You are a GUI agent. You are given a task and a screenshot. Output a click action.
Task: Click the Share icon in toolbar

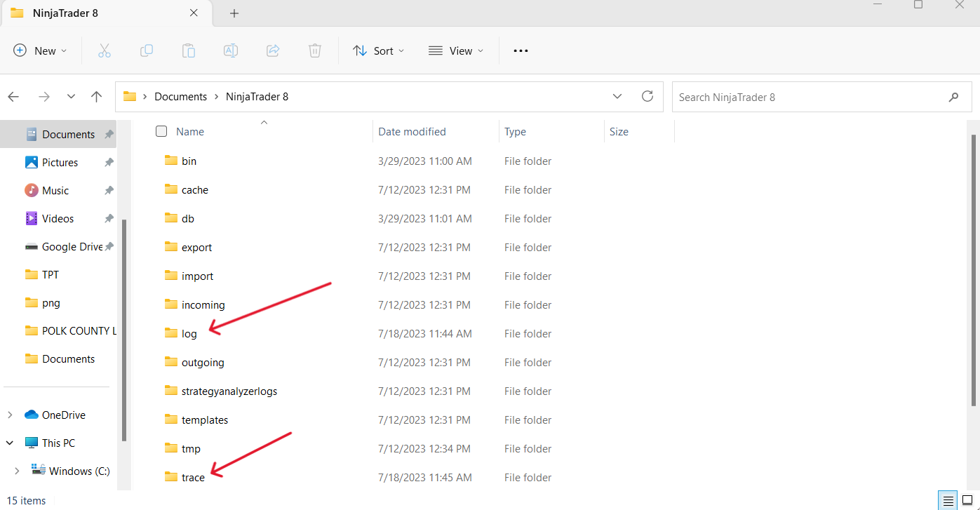click(273, 51)
